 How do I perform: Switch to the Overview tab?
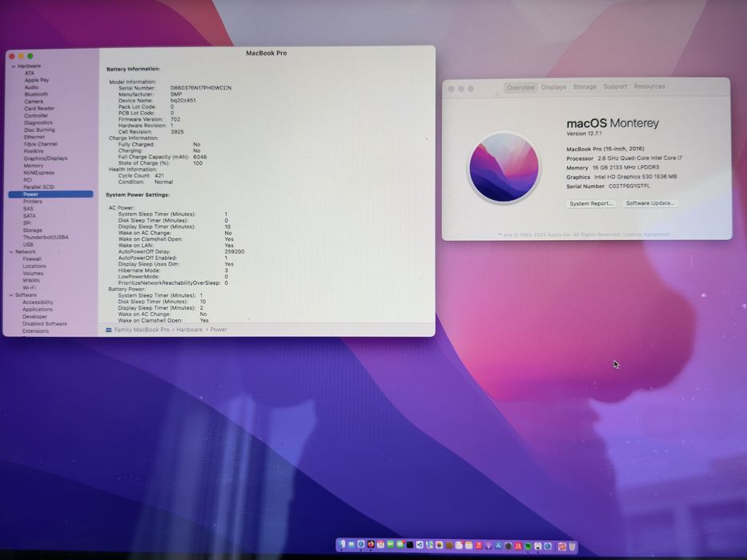coord(520,88)
